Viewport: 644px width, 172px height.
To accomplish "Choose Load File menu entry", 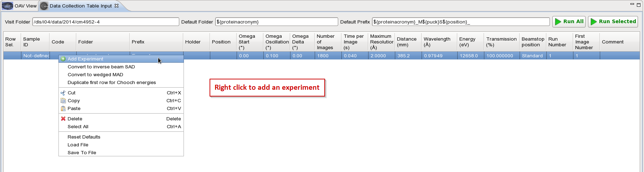I will pyautogui.click(x=78, y=145).
